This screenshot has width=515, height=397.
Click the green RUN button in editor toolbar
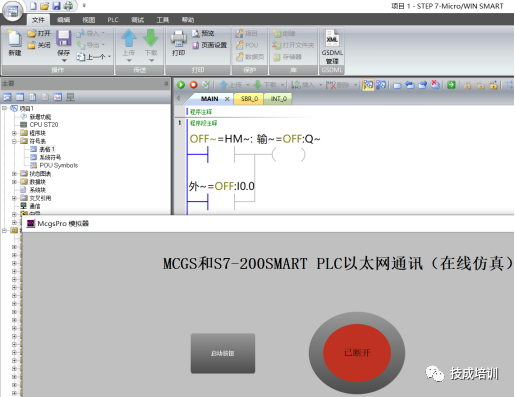[x=181, y=85]
